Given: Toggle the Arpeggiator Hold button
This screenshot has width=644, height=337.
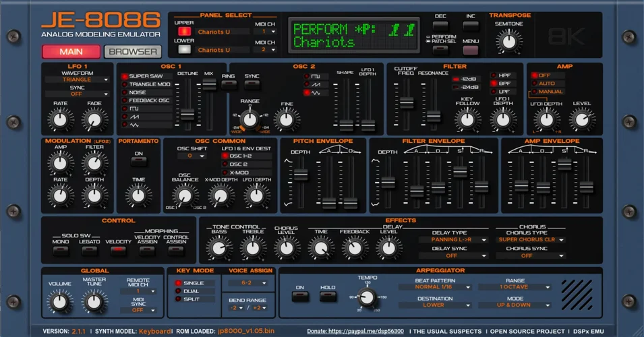Looking at the screenshot, I should tap(328, 297).
